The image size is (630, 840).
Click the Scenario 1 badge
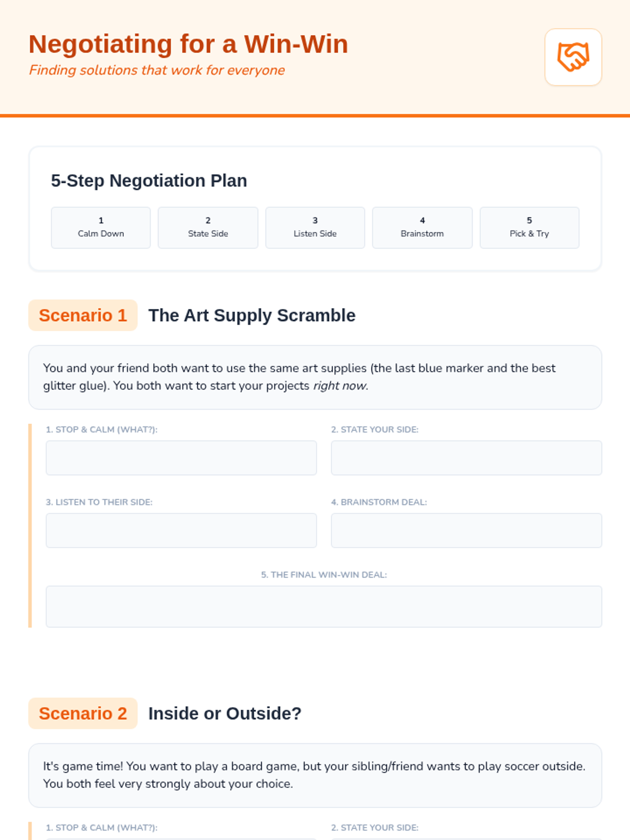(83, 315)
